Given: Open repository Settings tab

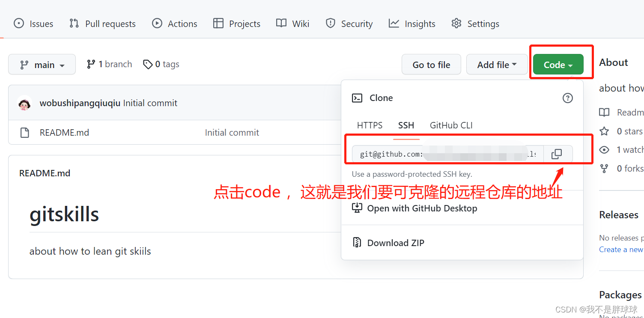Looking at the screenshot, I should (x=475, y=24).
